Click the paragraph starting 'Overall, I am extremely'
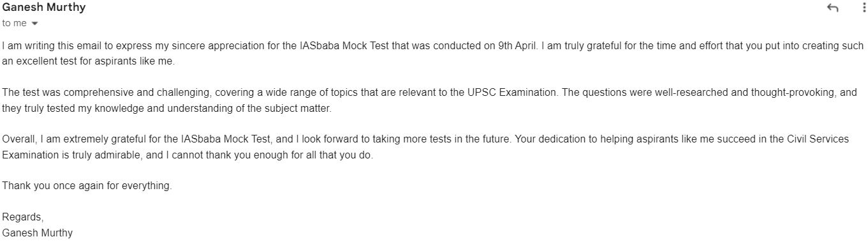 pos(425,147)
